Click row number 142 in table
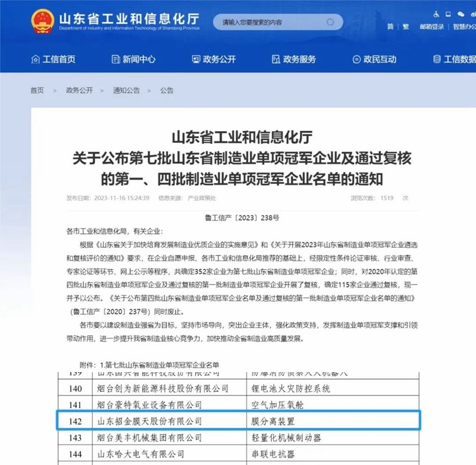476x465 pixels. 76,422
